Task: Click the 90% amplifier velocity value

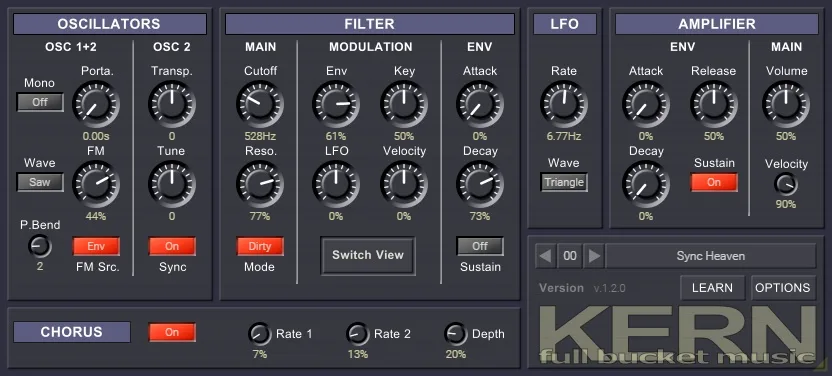Action: 786,204
